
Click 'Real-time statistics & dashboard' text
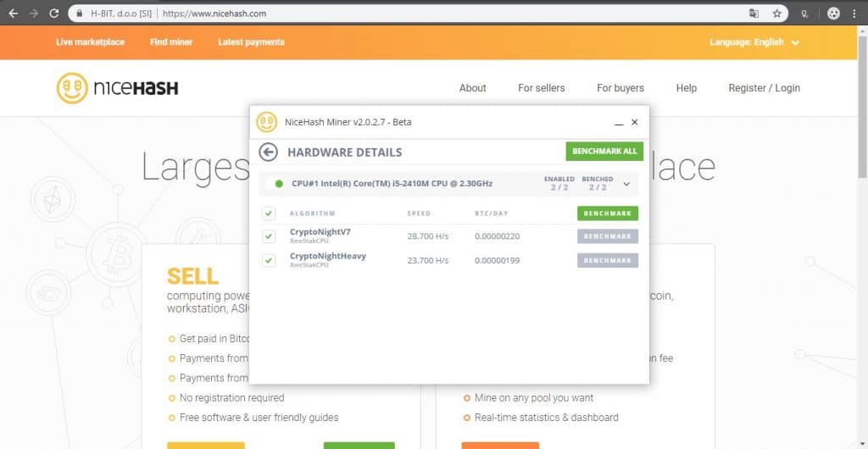pos(547,418)
